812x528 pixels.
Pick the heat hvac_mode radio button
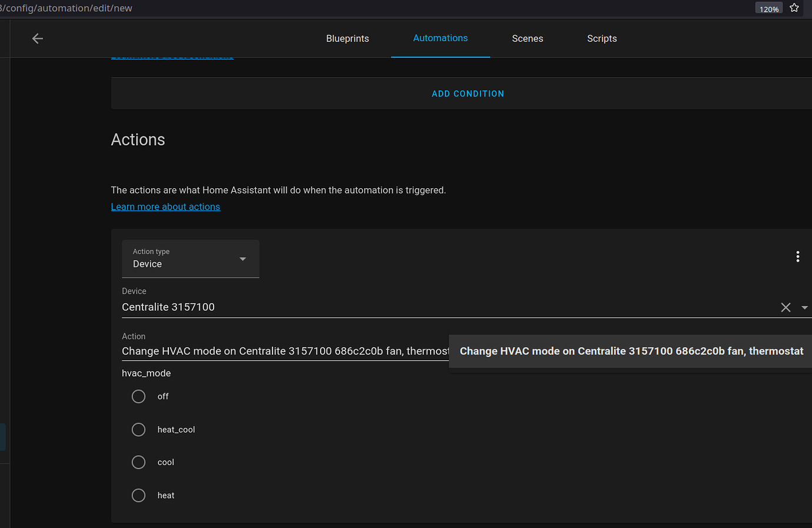pos(139,496)
